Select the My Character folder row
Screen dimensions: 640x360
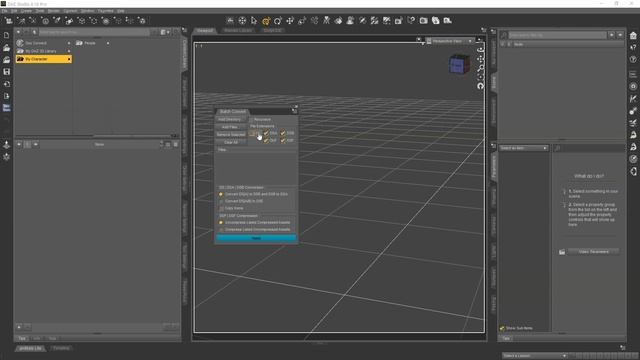(44, 59)
